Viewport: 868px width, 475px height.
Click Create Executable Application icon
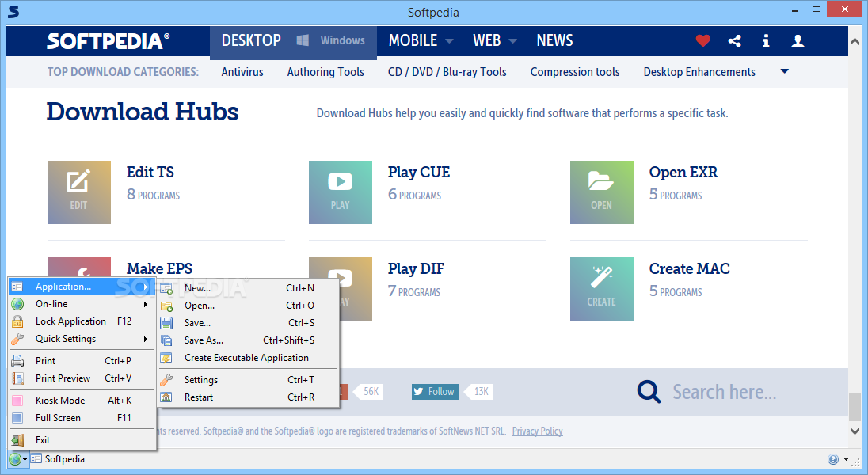click(166, 358)
